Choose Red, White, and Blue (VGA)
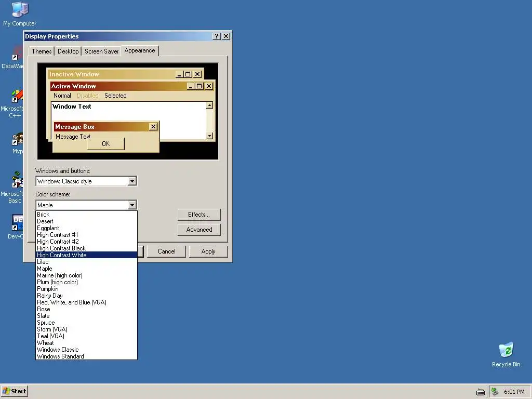This screenshot has width=532, height=399. coord(87,302)
